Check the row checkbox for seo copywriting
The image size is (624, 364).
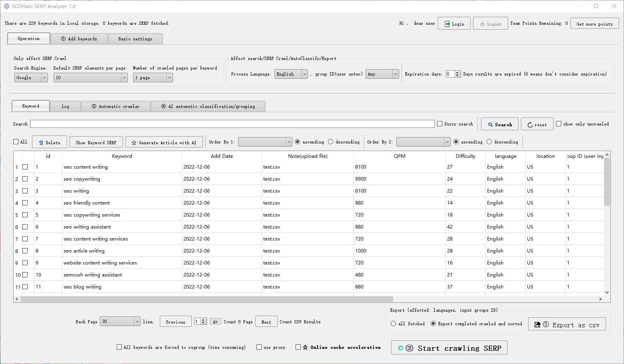(x=25, y=179)
